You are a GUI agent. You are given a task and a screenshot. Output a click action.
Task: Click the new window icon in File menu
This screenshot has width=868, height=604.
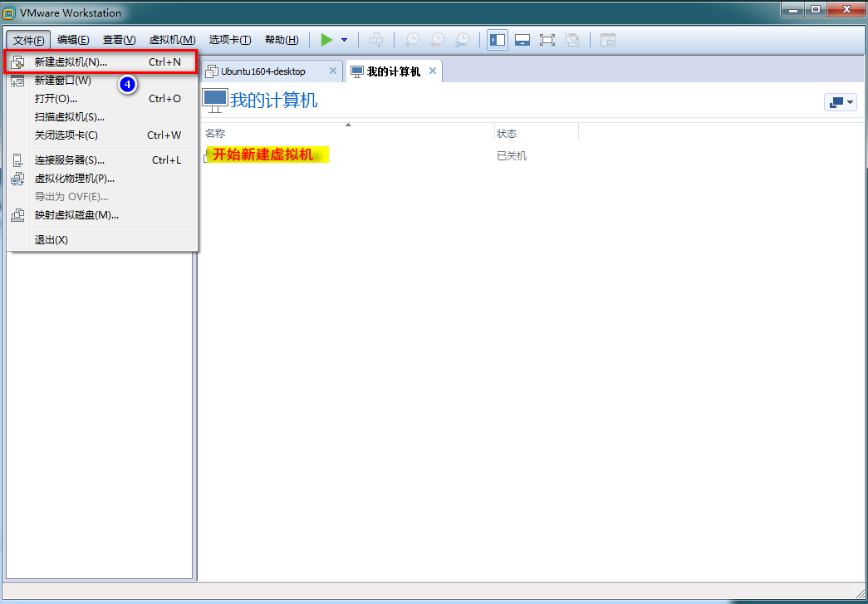pyautogui.click(x=17, y=81)
